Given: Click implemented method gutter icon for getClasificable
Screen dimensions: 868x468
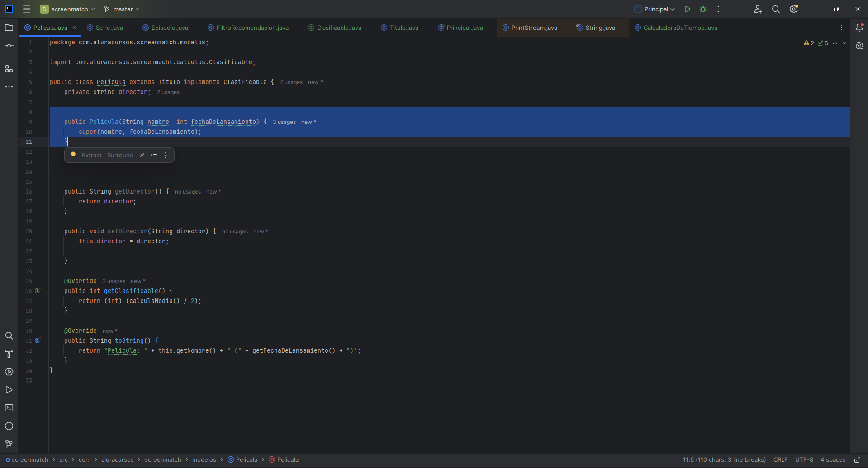Looking at the screenshot, I should (38, 291).
